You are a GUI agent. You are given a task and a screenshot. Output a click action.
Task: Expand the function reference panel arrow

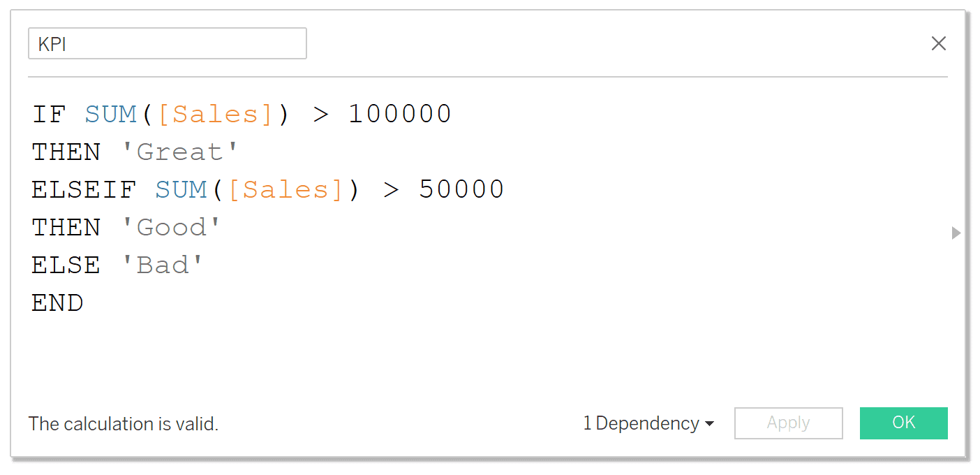click(956, 233)
